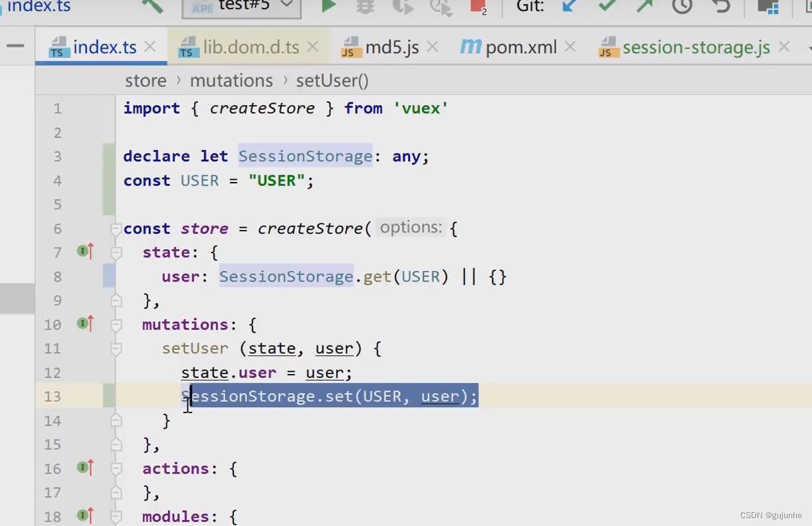Commit changes with the Git green checkmark
Screen dimensions: 812x526
607,6
